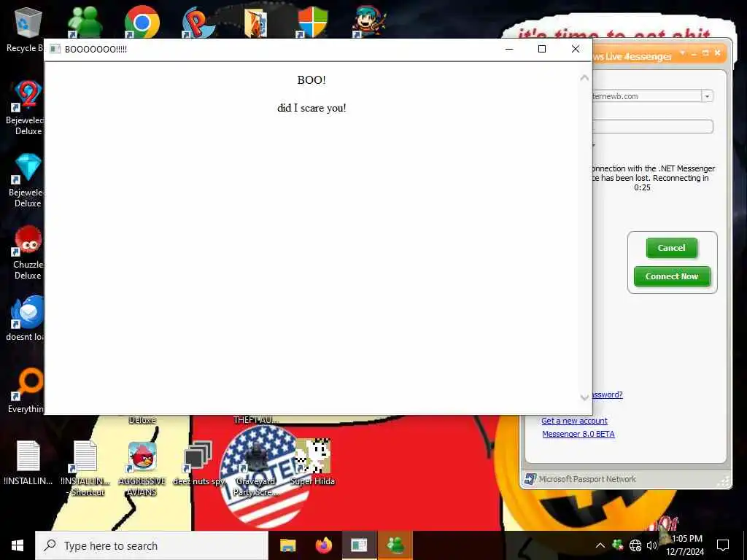Click the scroll up arrow in BOO window

coord(584,77)
